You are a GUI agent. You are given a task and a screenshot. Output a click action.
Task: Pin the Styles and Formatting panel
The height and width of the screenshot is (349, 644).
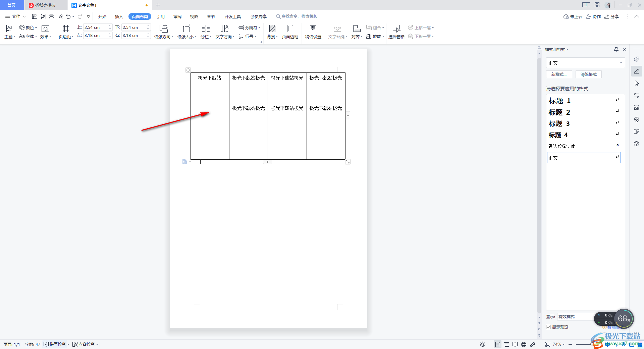click(x=616, y=49)
